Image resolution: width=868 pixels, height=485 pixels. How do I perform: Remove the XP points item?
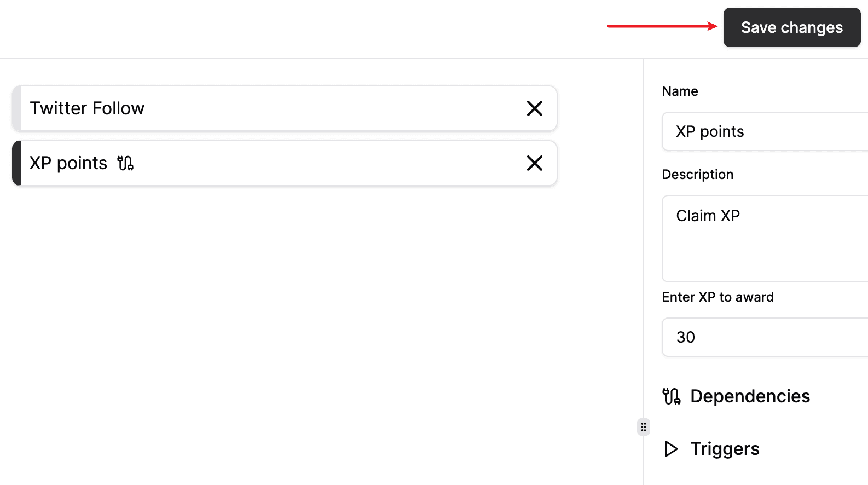click(x=534, y=163)
